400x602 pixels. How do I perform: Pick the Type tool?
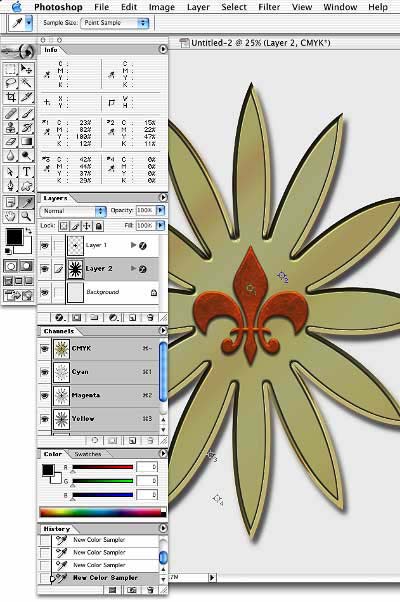pyautogui.click(x=26, y=172)
